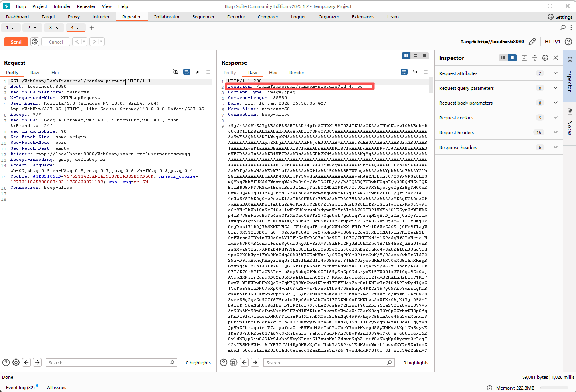Click the Repeater tab search magnifier icon

click(x=563, y=28)
